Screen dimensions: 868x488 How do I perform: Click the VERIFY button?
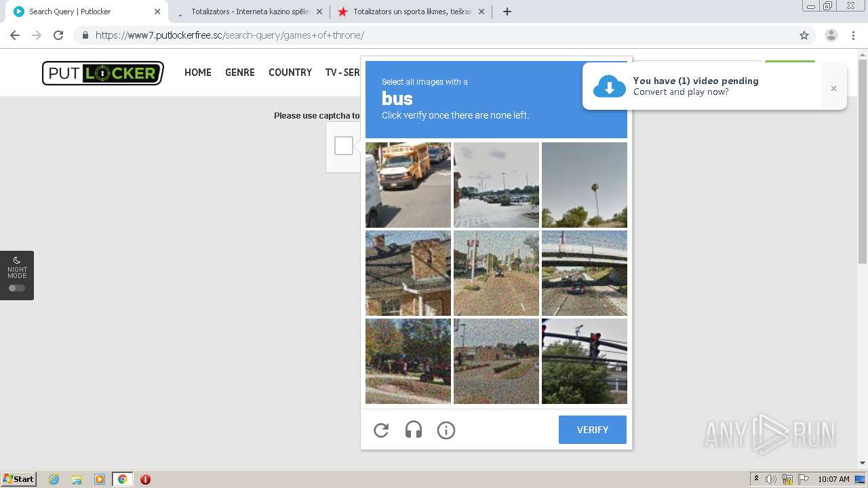[x=593, y=430]
